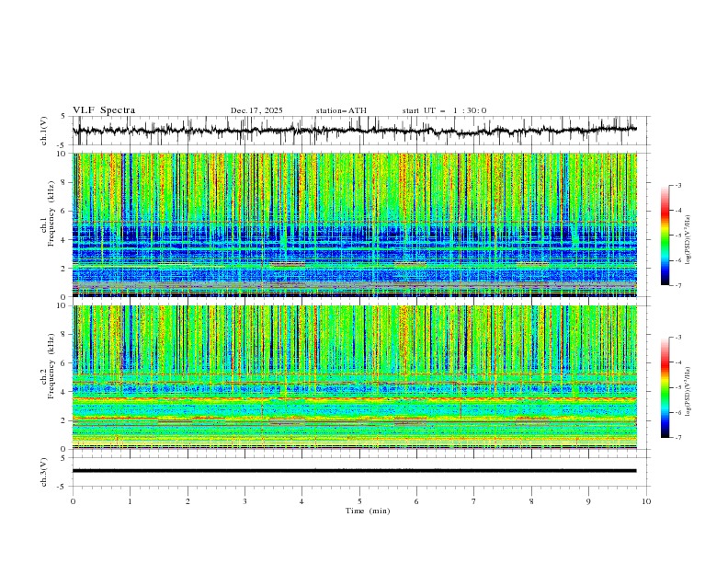
Task: Click time axis tick label '3'
Action: tap(245, 501)
